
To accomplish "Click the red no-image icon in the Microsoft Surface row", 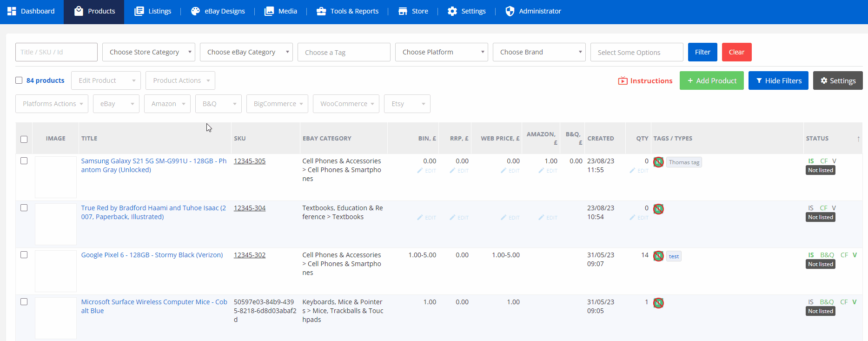I will tap(658, 303).
